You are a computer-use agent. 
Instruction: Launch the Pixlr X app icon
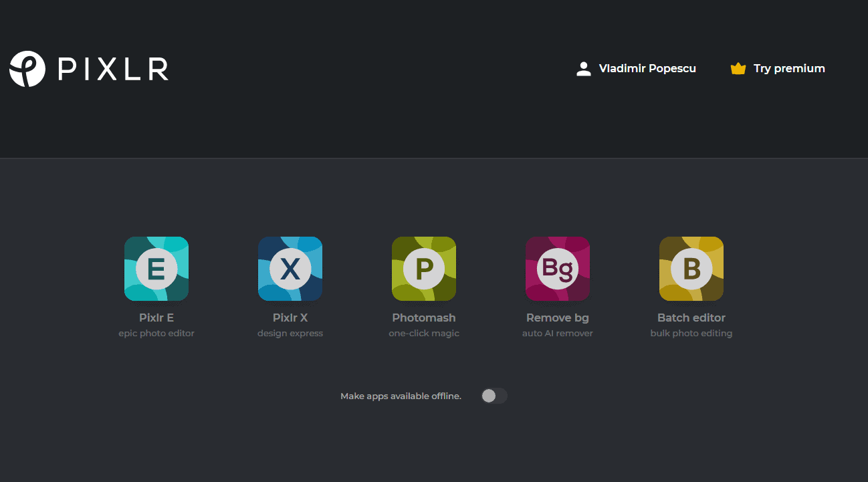290,269
